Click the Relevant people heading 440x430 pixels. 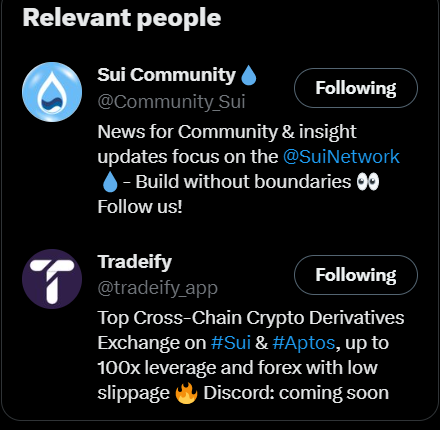tap(122, 18)
